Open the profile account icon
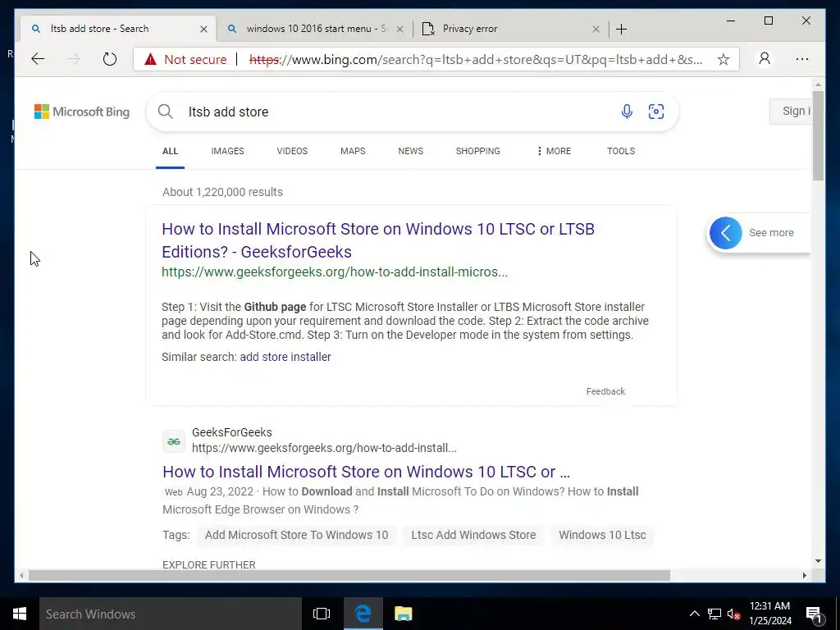Viewport: 840px width, 630px height. [765, 58]
